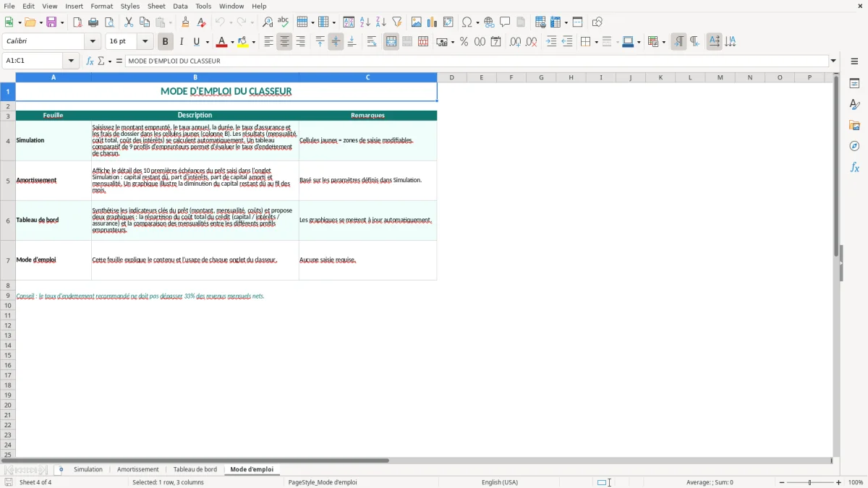
Task: Toggle Bold formatting
Action: (x=166, y=42)
